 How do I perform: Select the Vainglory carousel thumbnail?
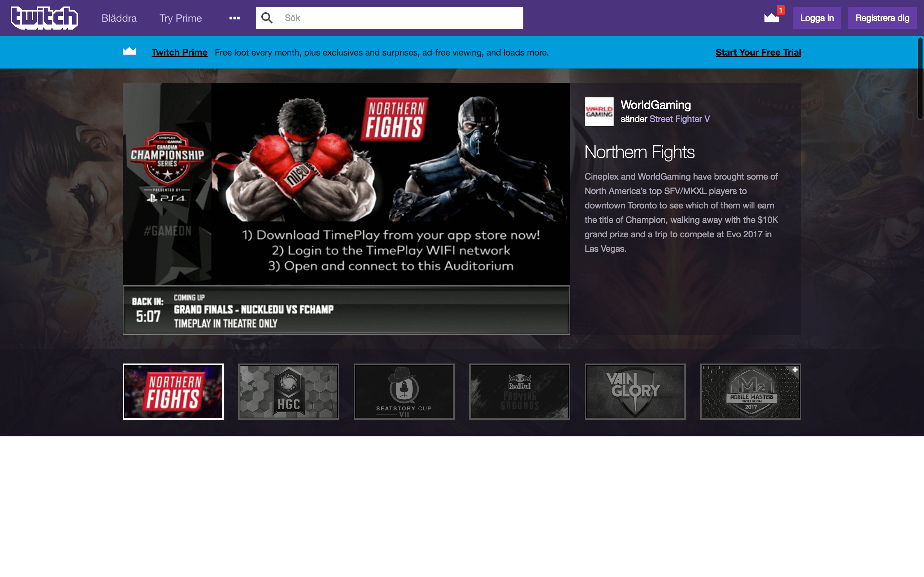(635, 392)
